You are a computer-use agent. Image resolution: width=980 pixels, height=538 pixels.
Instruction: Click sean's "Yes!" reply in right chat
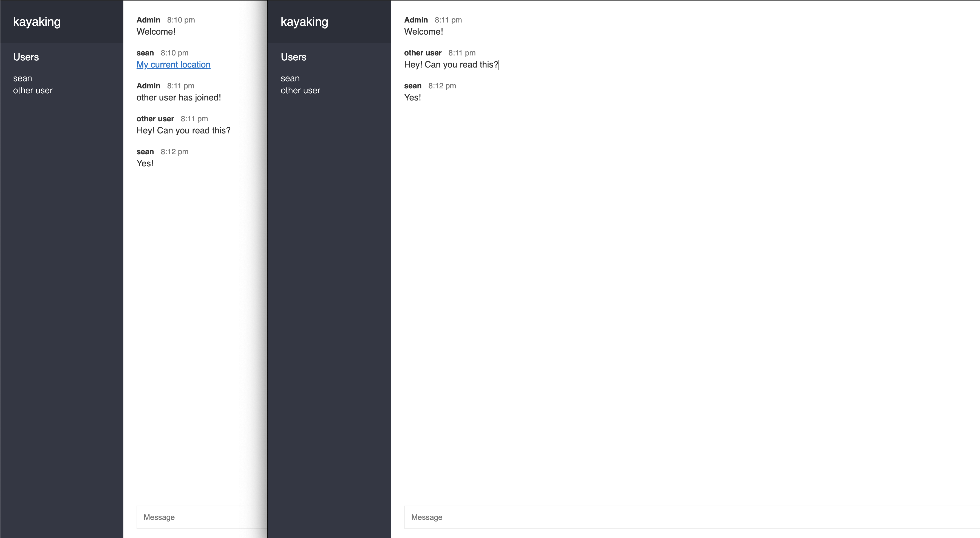point(412,97)
